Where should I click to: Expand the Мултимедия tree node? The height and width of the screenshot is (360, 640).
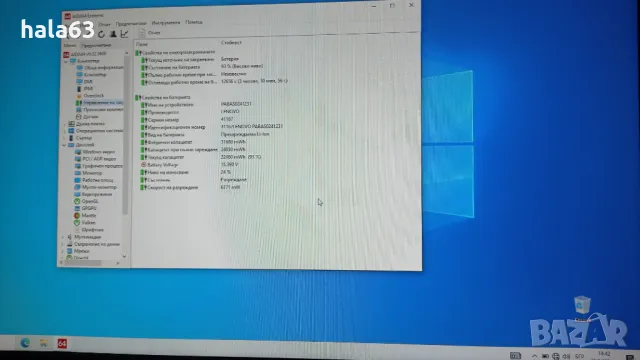click(x=63, y=237)
